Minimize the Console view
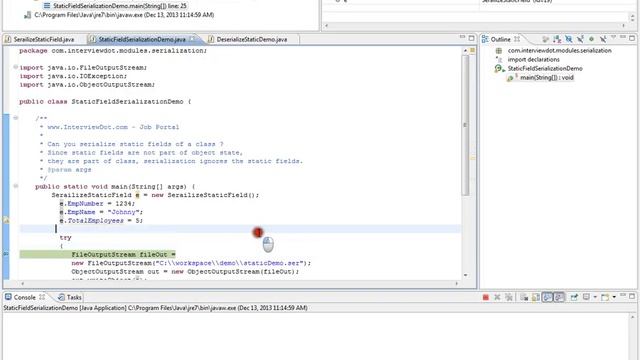The width and height of the screenshot is (640, 360). pos(623,296)
